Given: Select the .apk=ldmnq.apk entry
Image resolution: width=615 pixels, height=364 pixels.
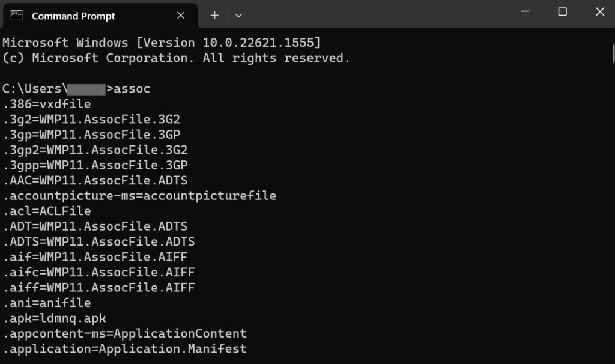Looking at the screenshot, I should [55, 318].
